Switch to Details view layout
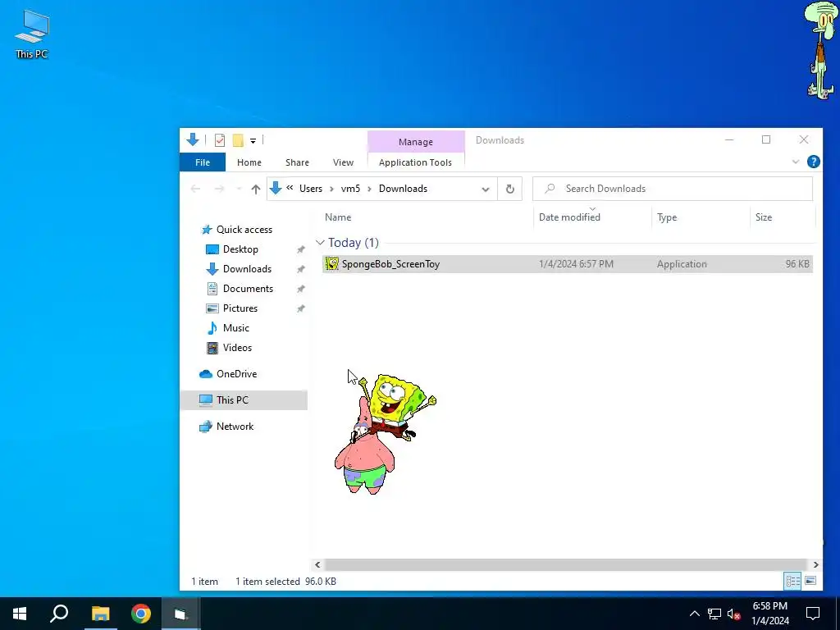 [x=793, y=581]
